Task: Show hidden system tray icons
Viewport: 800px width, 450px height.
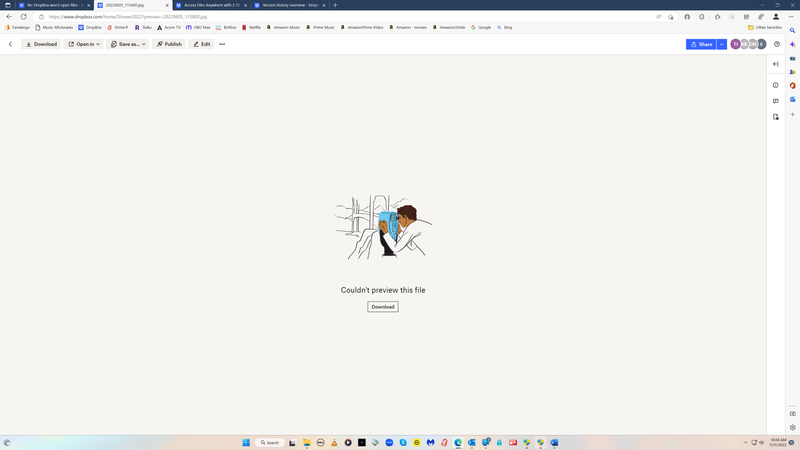Action: click(745, 442)
